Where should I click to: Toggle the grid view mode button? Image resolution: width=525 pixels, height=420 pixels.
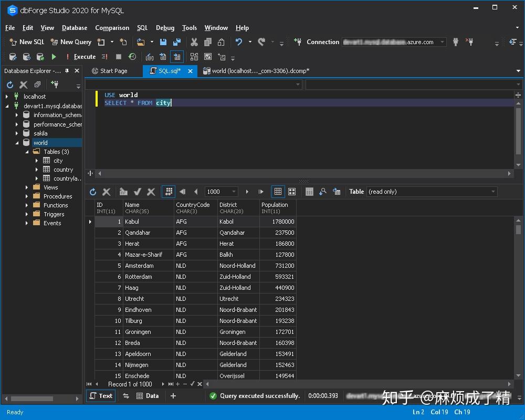tap(278, 192)
